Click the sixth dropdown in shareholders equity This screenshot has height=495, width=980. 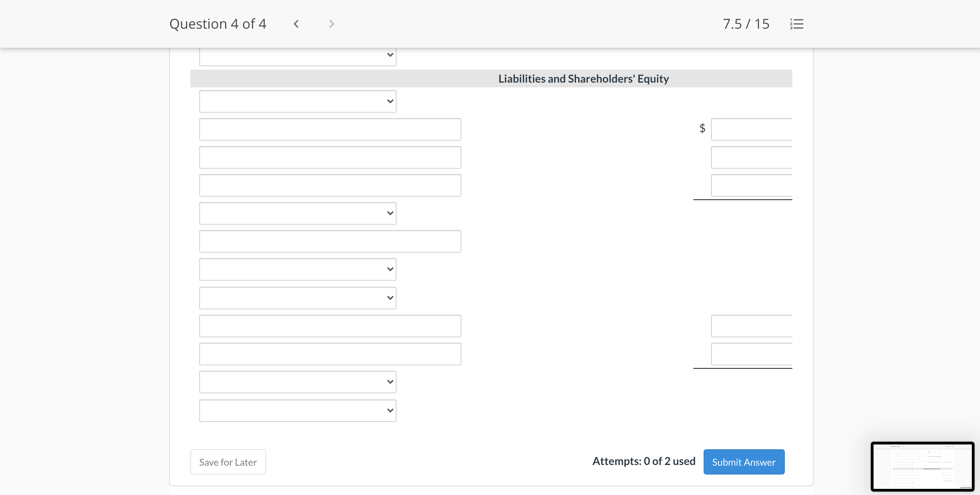coord(297,410)
